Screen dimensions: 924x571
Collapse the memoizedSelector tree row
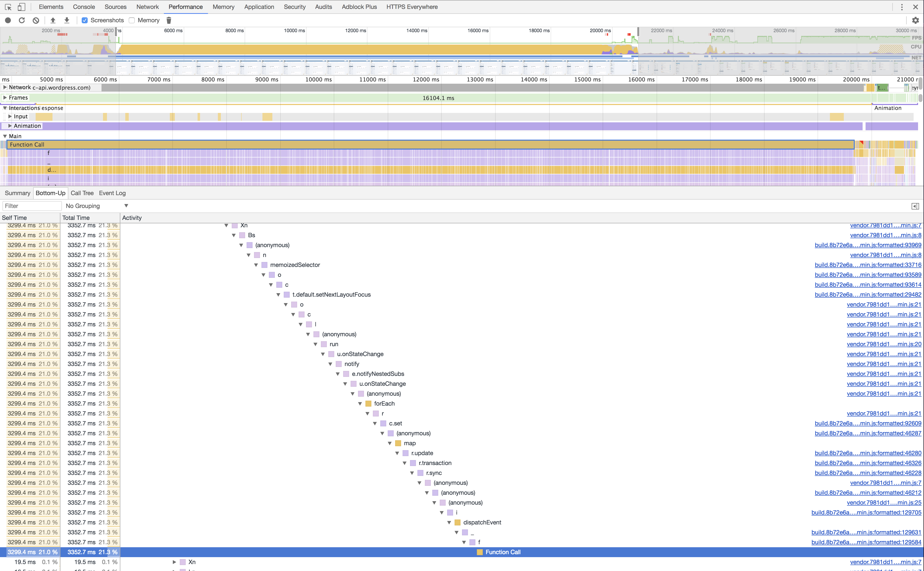(x=256, y=265)
